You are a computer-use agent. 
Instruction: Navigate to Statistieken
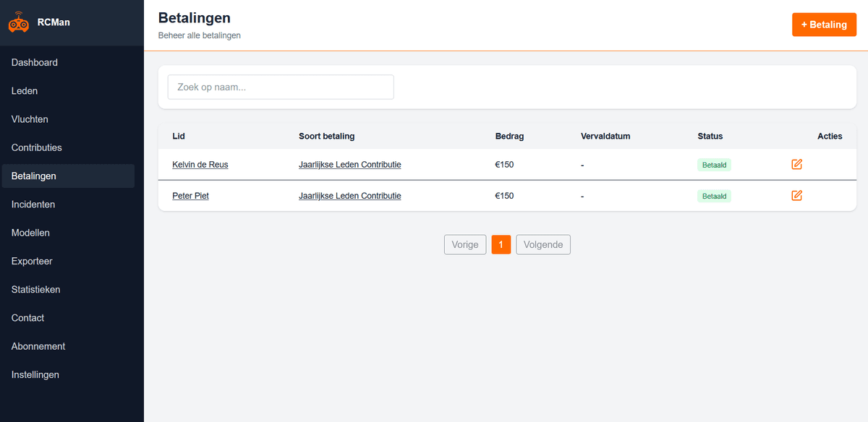pyautogui.click(x=35, y=289)
